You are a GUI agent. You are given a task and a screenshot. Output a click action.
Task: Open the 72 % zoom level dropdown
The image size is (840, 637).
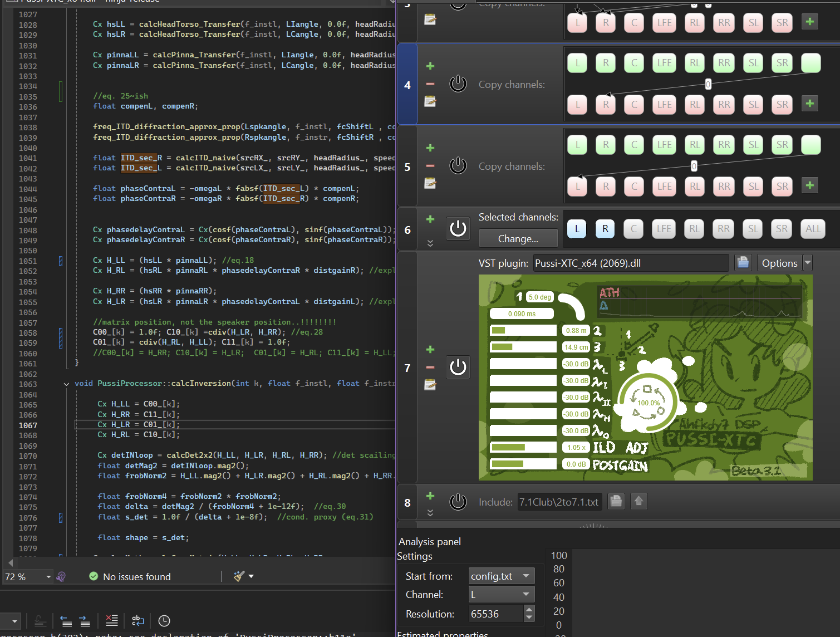tap(48, 577)
